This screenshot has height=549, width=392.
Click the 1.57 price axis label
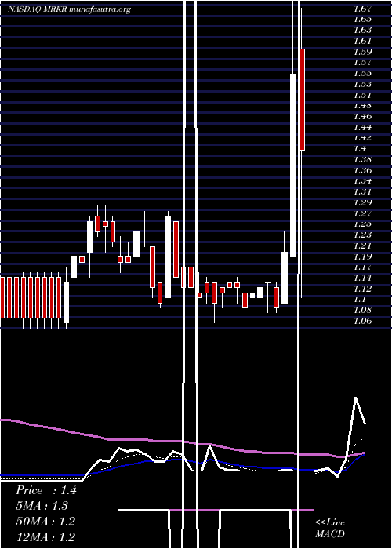(362, 62)
